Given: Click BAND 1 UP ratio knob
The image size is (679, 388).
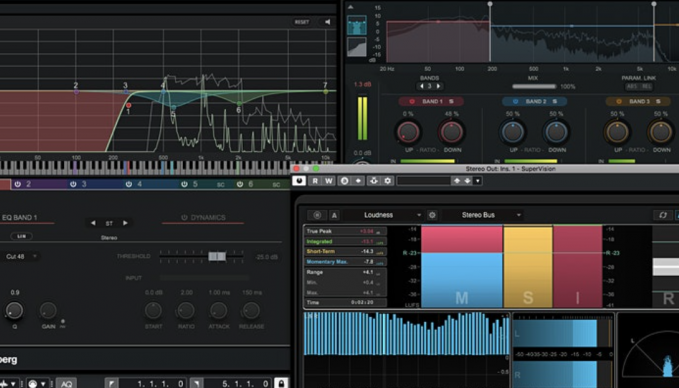Looking at the screenshot, I should [408, 132].
